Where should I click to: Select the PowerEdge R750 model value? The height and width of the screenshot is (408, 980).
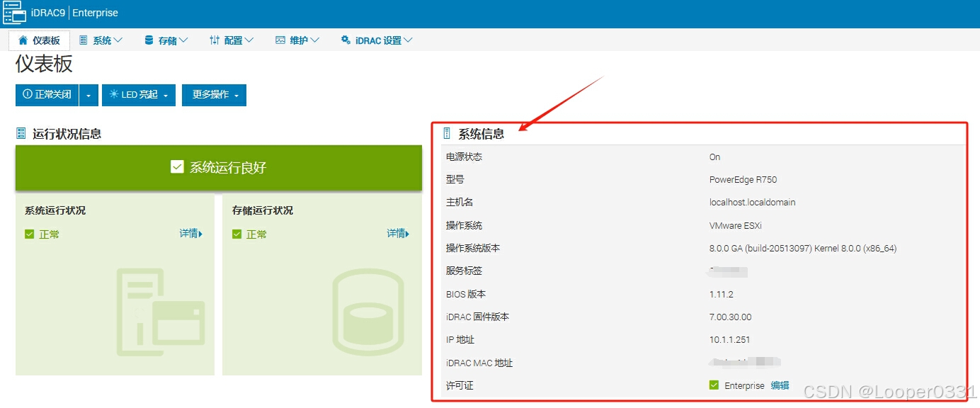(743, 180)
